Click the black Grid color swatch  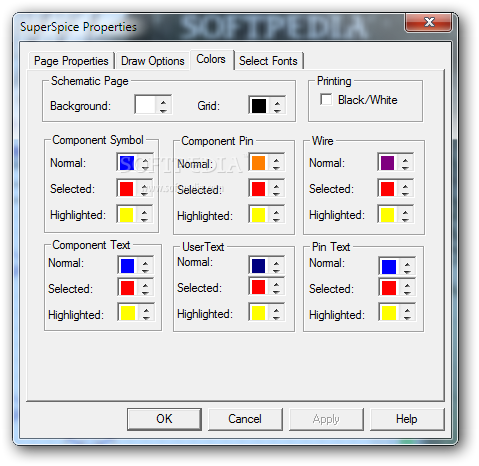tap(259, 106)
